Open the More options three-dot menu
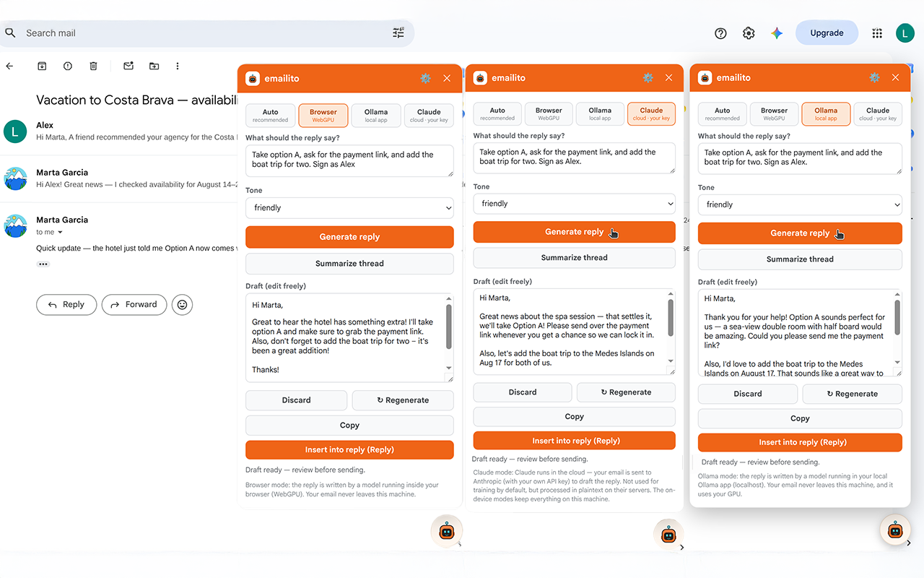Viewport: 924px width, 578px height. pyautogui.click(x=178, y=66)
